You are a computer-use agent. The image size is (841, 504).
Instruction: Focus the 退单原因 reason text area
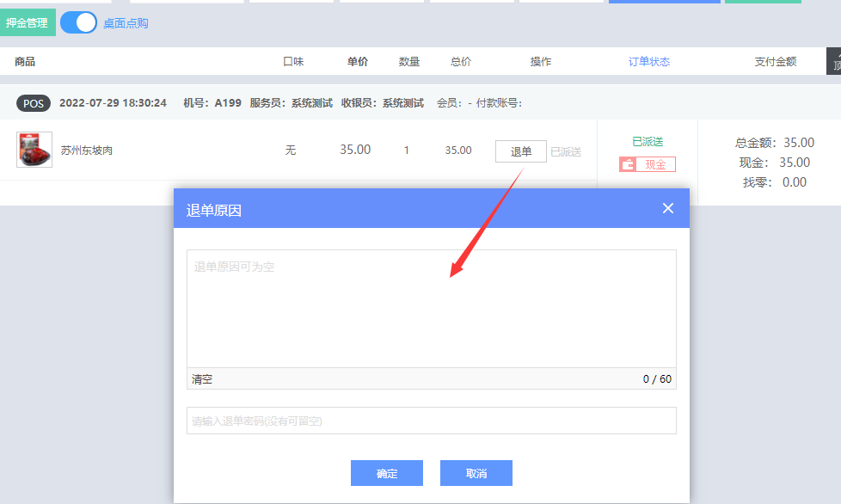point(431,310)
